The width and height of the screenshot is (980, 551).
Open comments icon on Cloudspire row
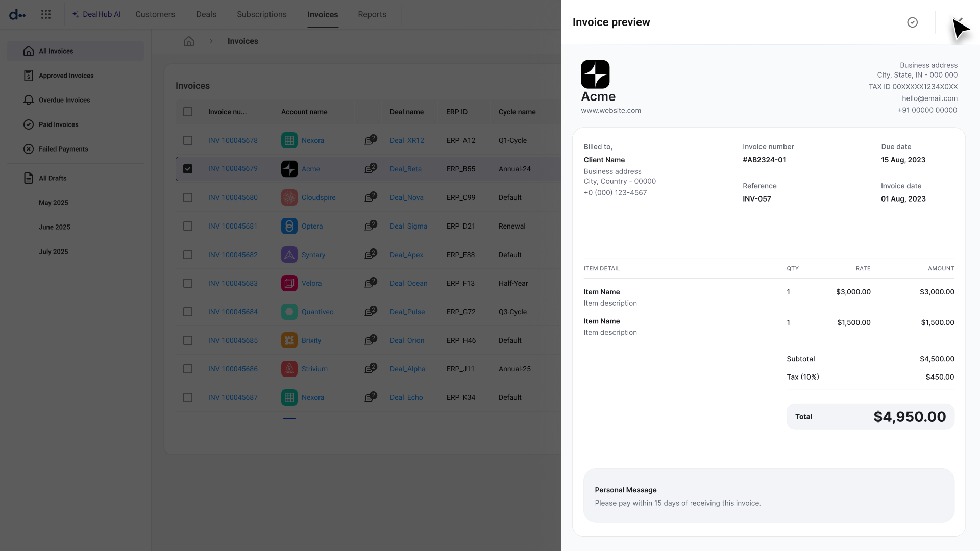pos(370,197)
